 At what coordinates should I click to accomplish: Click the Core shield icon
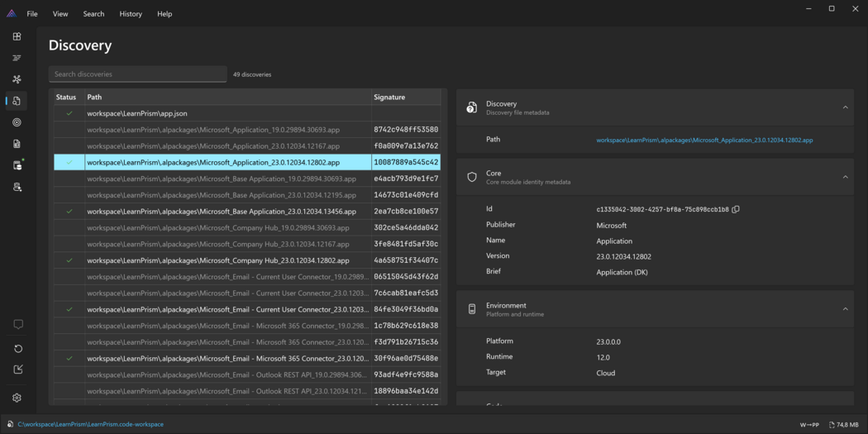pos(472,177)
